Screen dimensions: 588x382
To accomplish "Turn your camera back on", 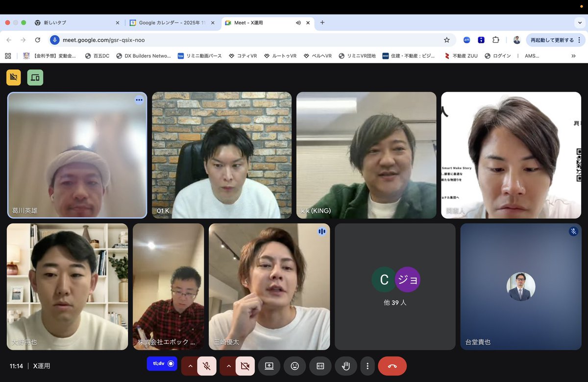I will pyautogui.click(x=245, y=366).
